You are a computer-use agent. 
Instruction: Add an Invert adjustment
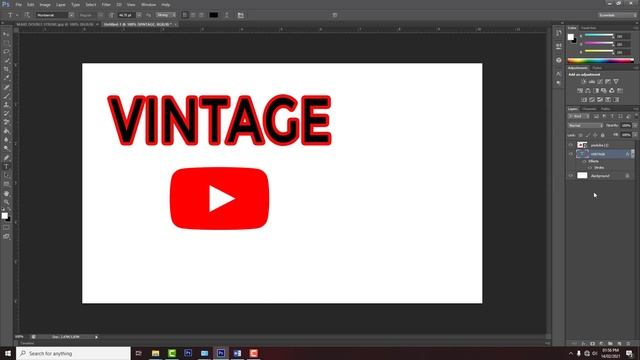pyautogui.click(x=584, y=100)
